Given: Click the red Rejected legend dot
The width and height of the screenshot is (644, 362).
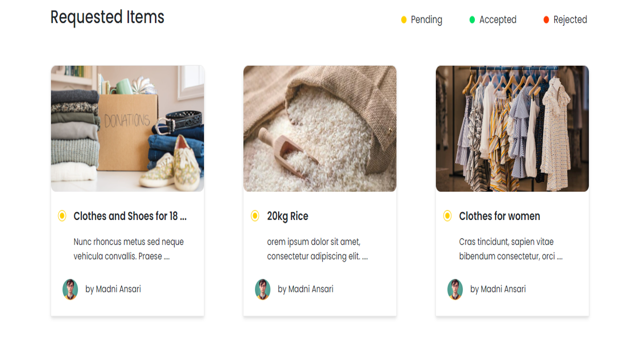Looking at the screenshot, I should [546, 20].
